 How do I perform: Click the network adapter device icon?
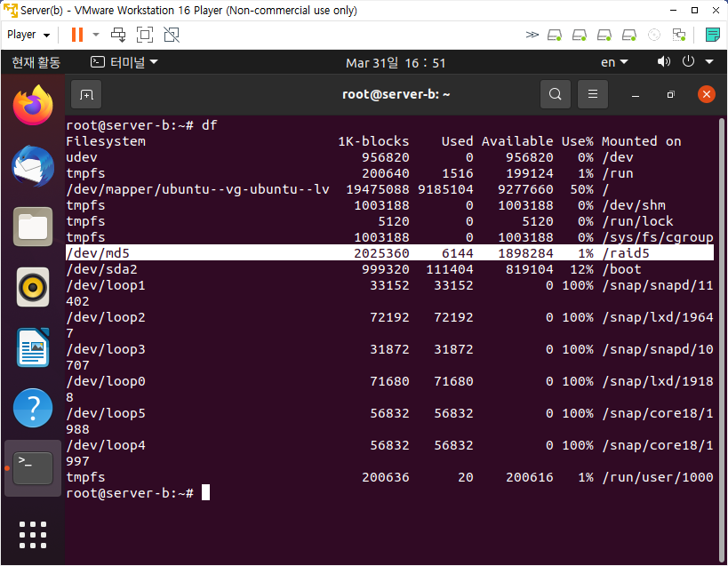pos(679,35)
